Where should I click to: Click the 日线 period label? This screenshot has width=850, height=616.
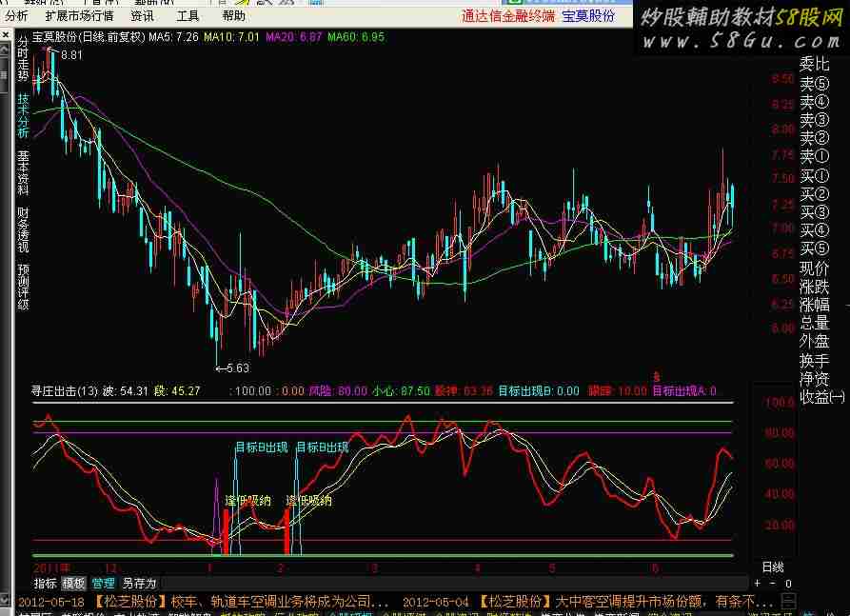(x=772, y=566)
